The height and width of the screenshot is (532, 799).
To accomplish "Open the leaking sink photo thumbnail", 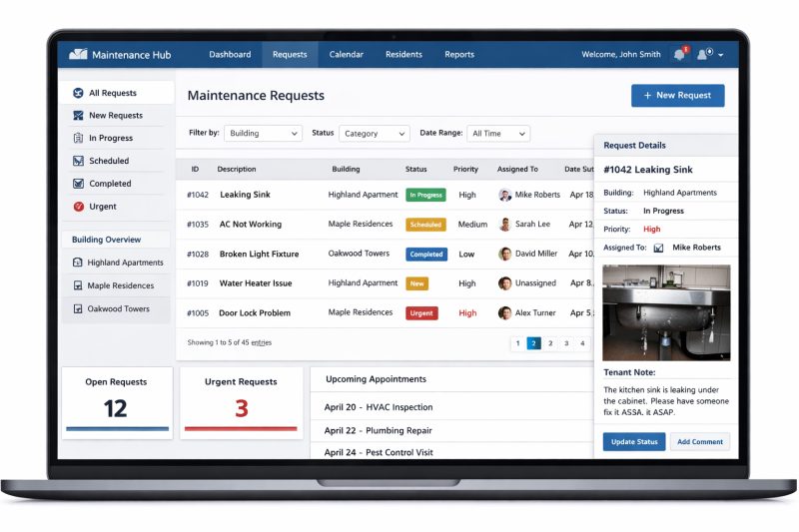I will pyautogui.click(x=666, y=312).
